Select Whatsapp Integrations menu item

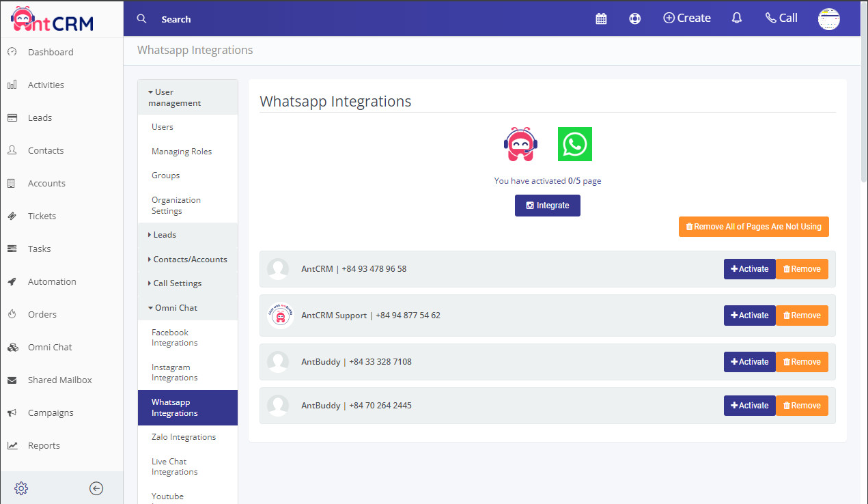pyautogui.click(x=188, y=408)
